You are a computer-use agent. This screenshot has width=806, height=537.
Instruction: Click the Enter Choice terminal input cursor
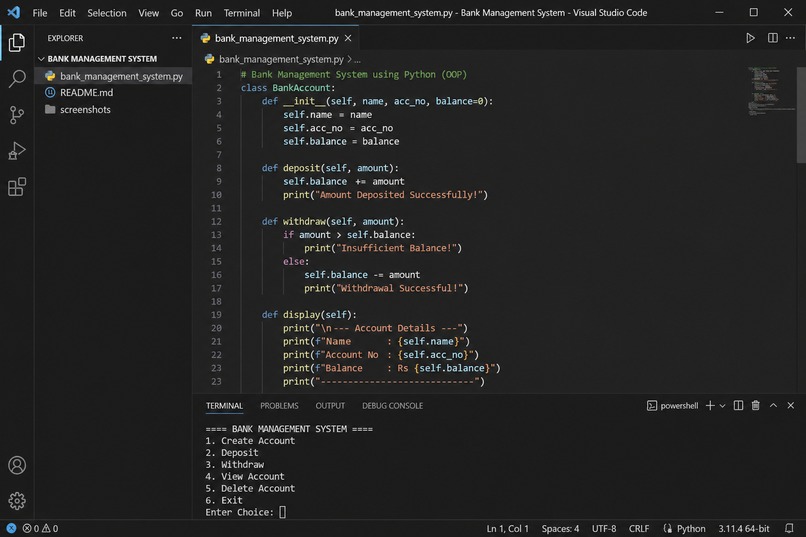coord(282,512)
